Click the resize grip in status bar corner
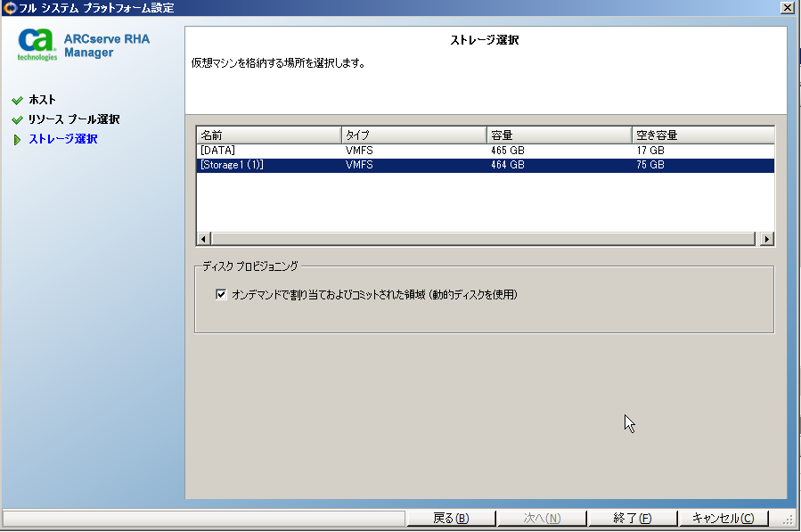801x532 pixels. [x=789, y=520]
